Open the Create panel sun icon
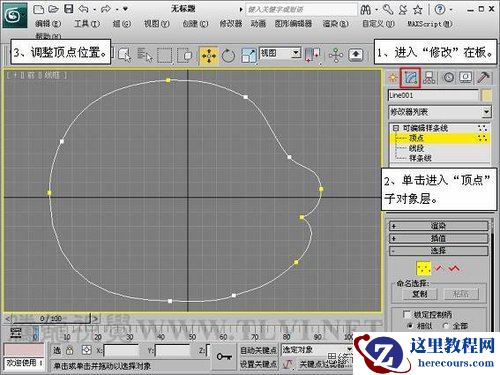 [393, 78]
